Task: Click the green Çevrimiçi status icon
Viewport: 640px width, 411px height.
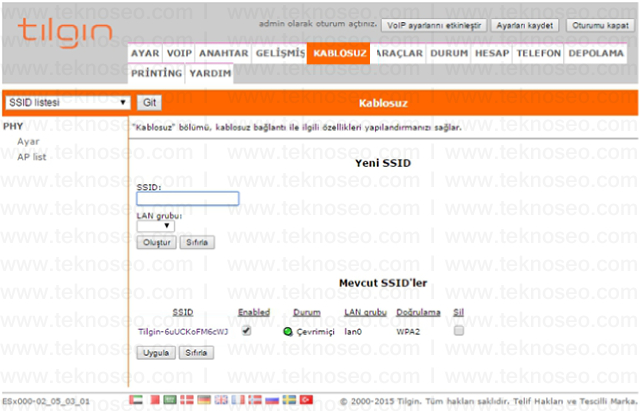Action: coord(288,331)
